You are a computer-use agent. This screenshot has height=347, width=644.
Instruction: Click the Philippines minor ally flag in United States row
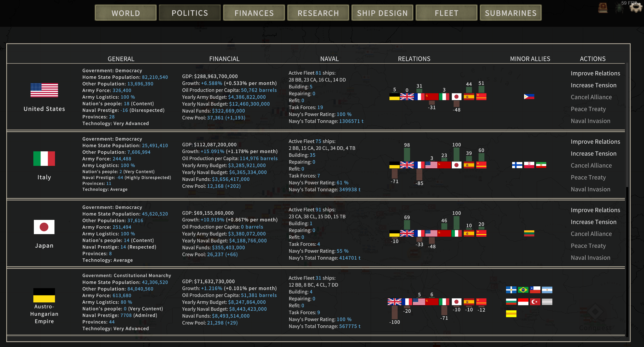click(529, 97)
